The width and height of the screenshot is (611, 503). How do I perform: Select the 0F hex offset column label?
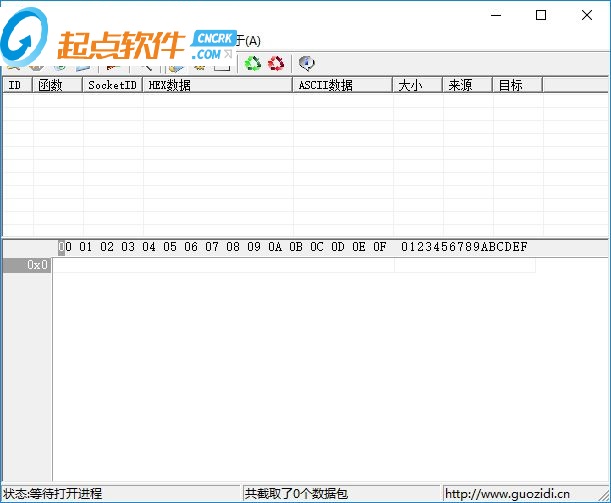point(380,247)
